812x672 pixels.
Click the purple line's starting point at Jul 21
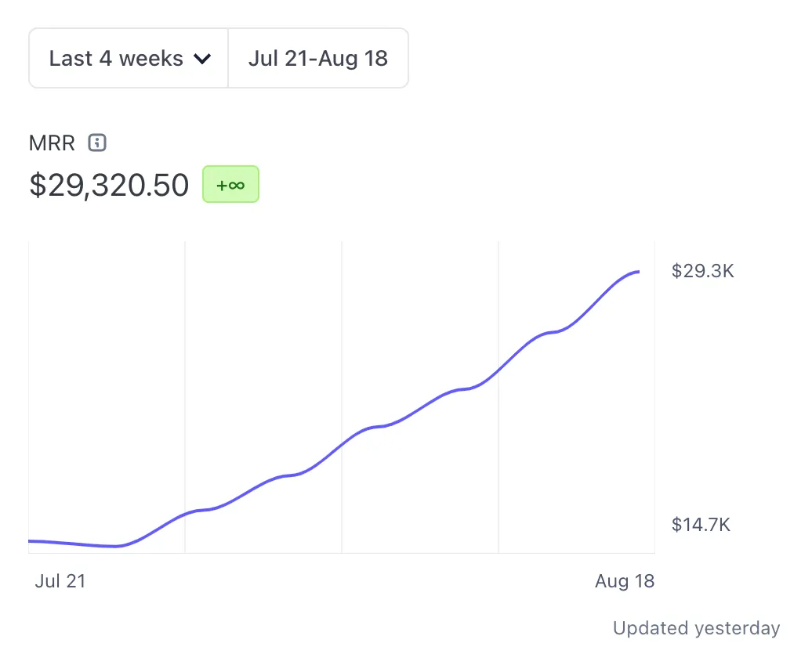(x=31, y=541)
